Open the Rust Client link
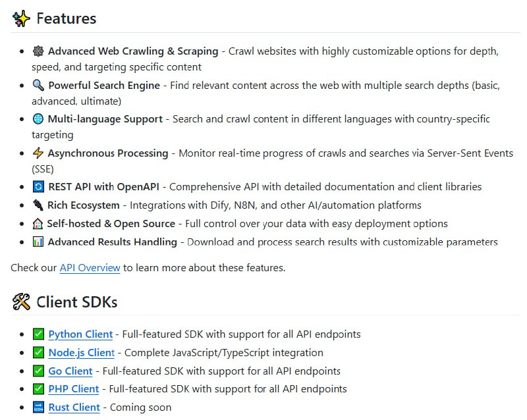 coord(74,407)
